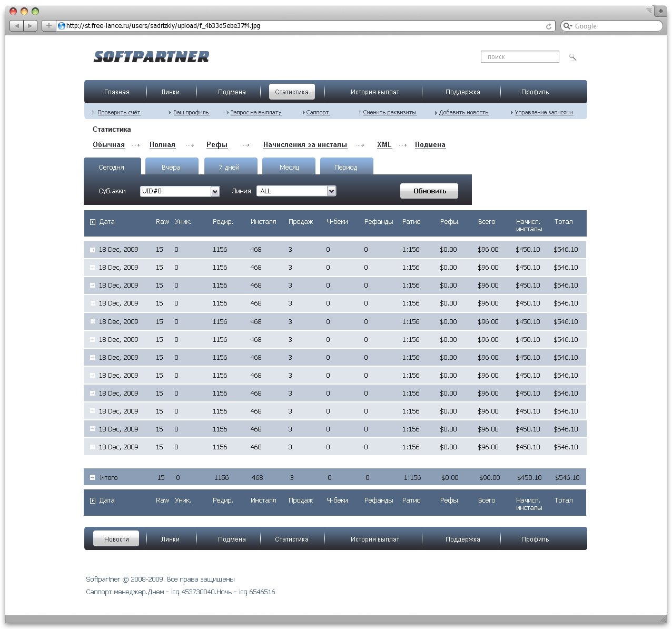Click the magnifier icon next to поиск field

(572, 57)
